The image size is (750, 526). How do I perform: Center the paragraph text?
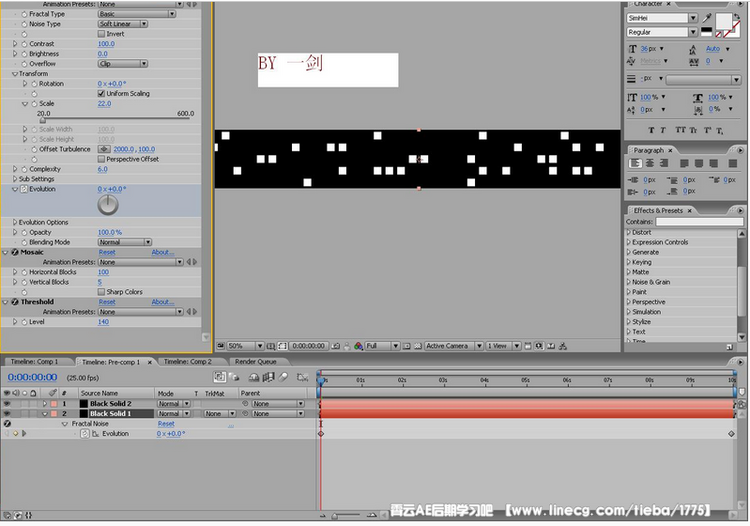pos(650,164)
